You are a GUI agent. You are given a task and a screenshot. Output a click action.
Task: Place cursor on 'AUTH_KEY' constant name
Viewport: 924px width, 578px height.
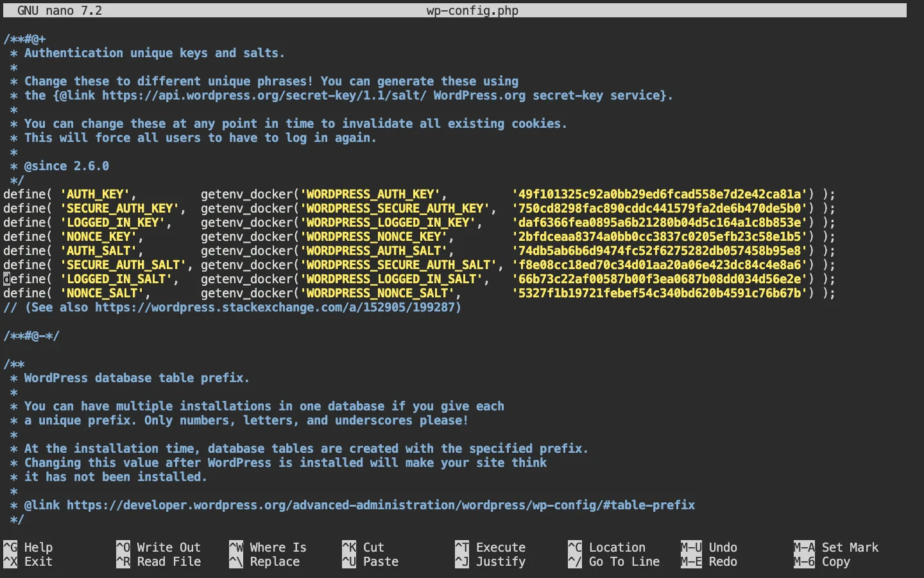click(x=95, y=194)
